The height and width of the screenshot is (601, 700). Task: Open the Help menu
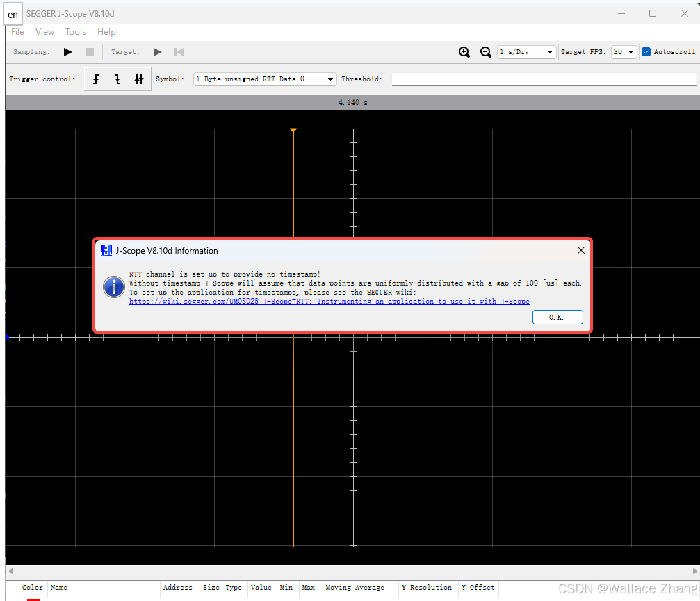click(106, 32)
